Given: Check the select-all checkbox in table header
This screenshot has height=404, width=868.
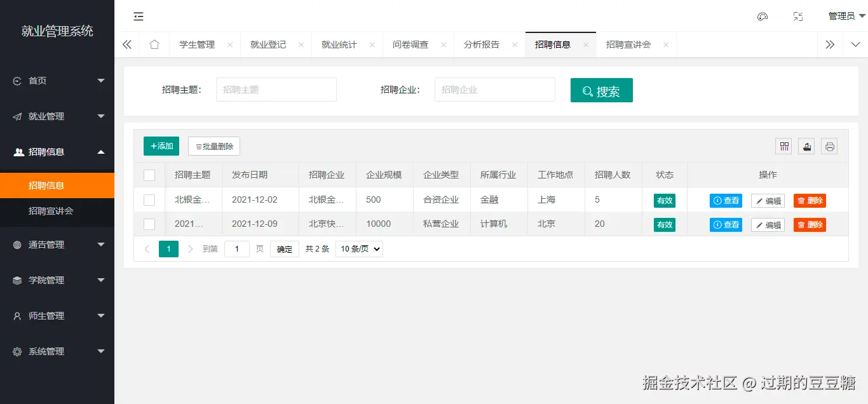Looking at the screenshot, I should pos(149,175).
